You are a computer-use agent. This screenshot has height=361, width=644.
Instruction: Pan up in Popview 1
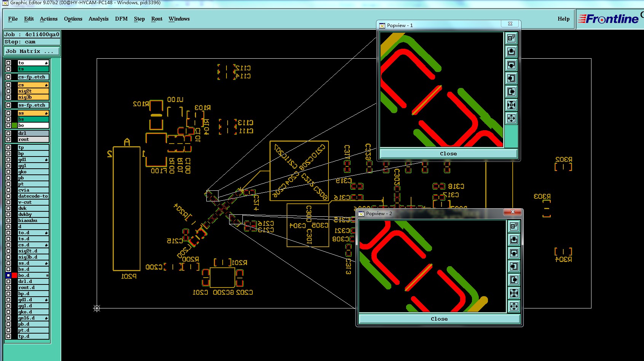click(x=511, y=51)
